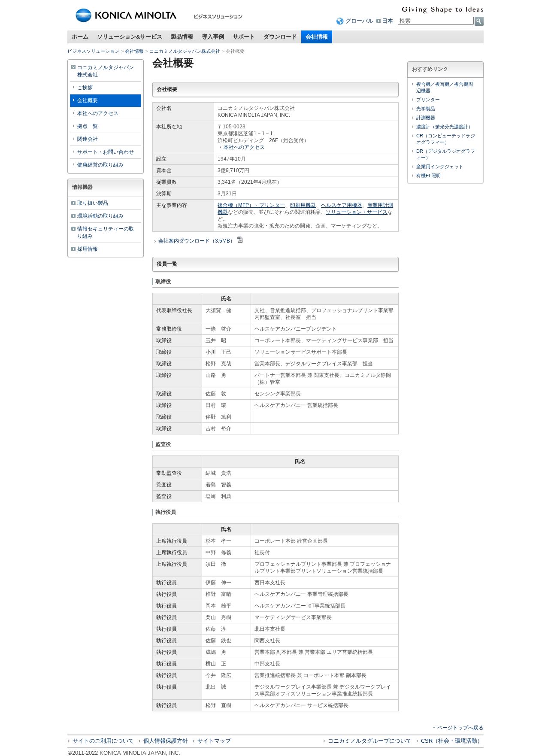Viewport: 551px width, 756px height.
Task: Click the 3億9,710万円 capital value
Action: click(x=233, y=170)
